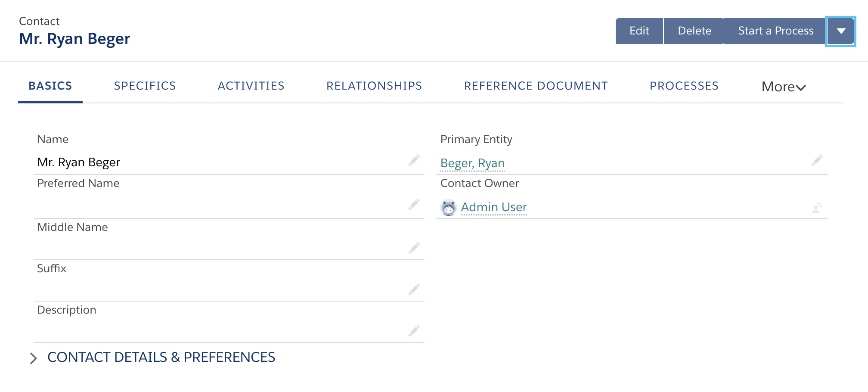The width and height of the screenshot is (868, 392).
Task: Open the Admin User profile link
Action: click(x=494, y=207)
